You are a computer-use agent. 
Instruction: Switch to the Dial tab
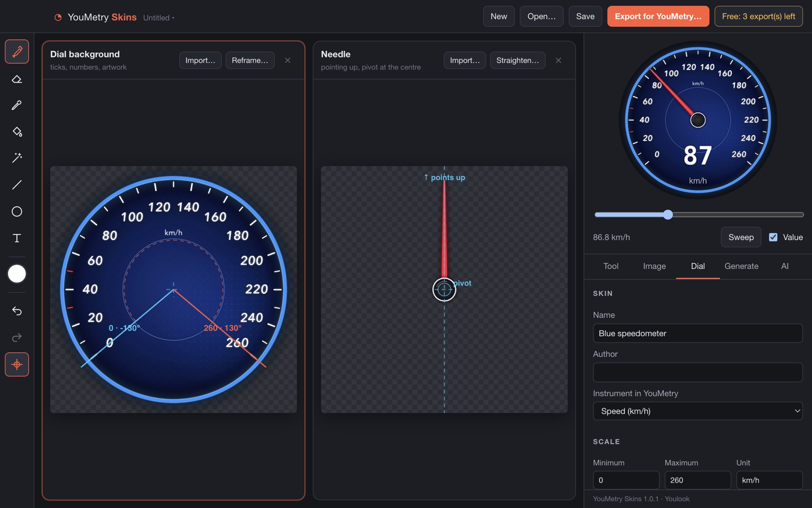tap(698, 266)
